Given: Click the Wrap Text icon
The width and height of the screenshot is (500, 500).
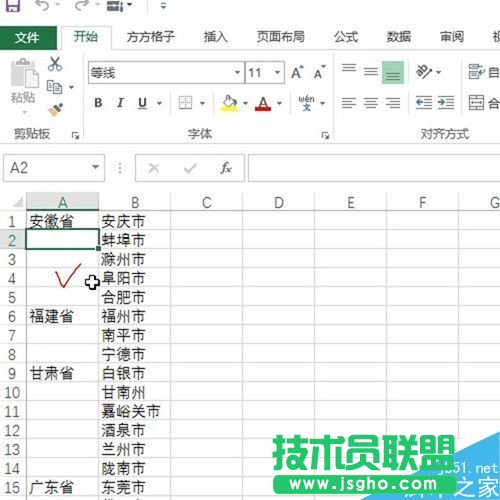Looking at the screenshot, I should tap(476, 72).
